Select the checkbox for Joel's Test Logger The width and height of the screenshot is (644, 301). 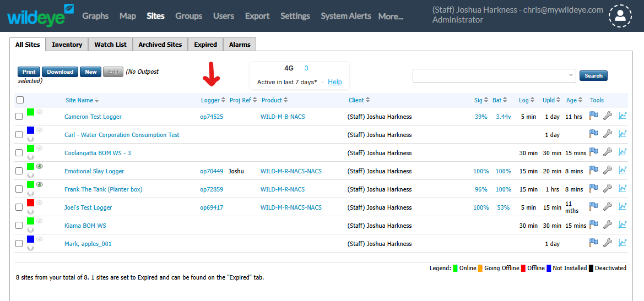[19, 207]
